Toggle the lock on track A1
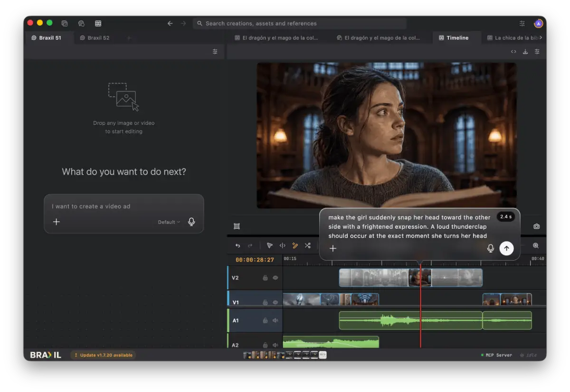The width and height of the screenshot is (570, 392). click(265, 320)
